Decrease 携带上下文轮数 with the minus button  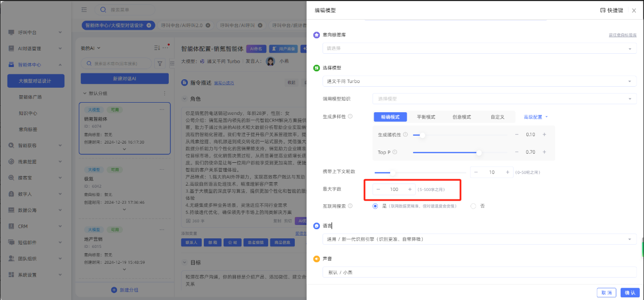(476, 172)
